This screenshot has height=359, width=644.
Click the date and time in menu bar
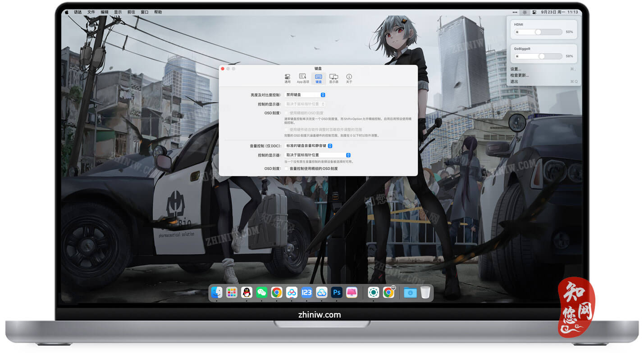pyautogui.click(x=560, y=12)
